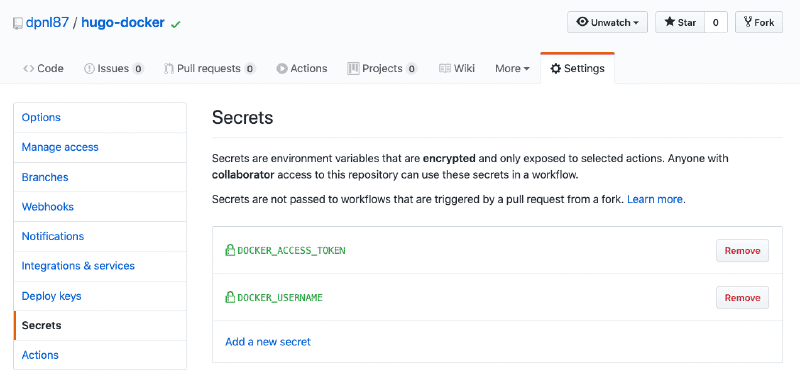The height and width of the screenshot is (377, 800).
Task: Remove the DOCKER_USERNAME secret
Action: pyautogui.click(x=742, y=297)
